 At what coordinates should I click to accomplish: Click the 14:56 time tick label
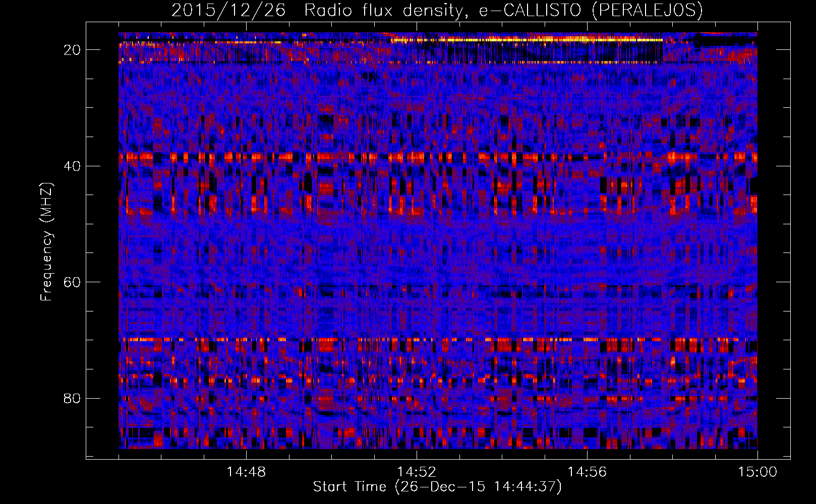click(587, 472)
